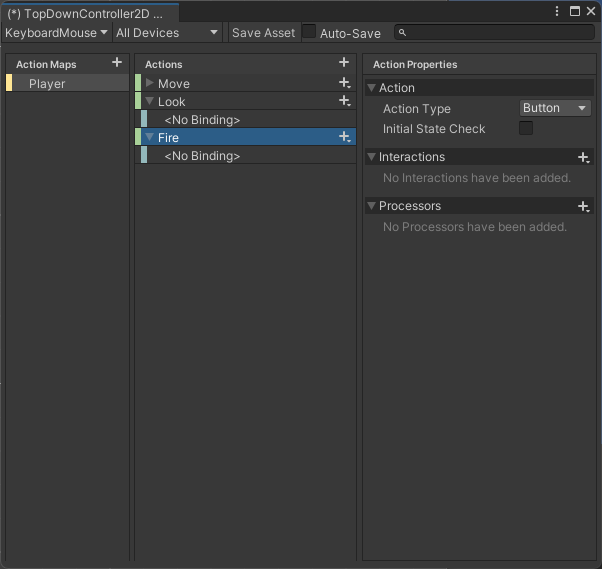Open the Action Type dropdown set to Button

[x=555, y=108]
